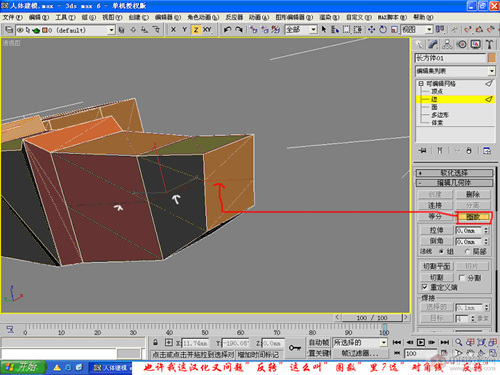Open the Motion command panel tab
The image size is (500, 375).
click(x=462, y=44)
